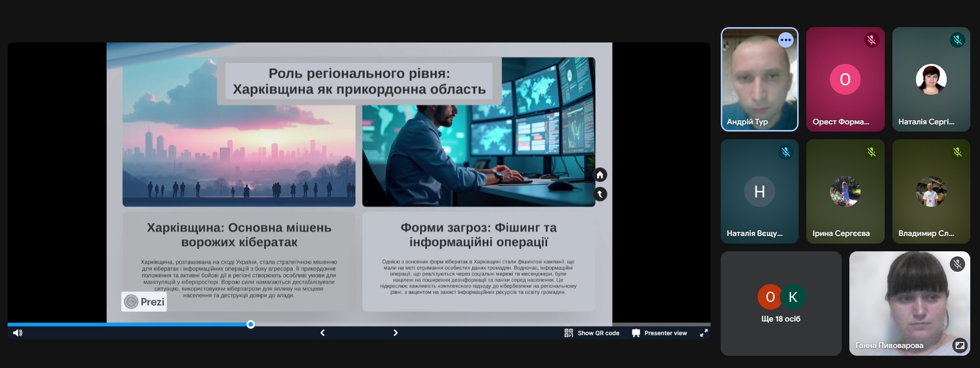
Task: Expand the 'Ще 18 осіб' participants tile
Action: [781, 304]
